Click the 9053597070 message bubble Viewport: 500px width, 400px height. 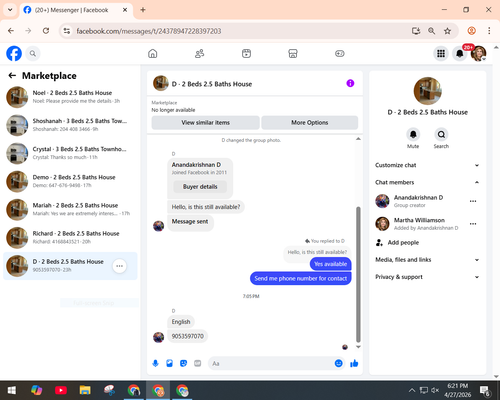click(187, 336)
